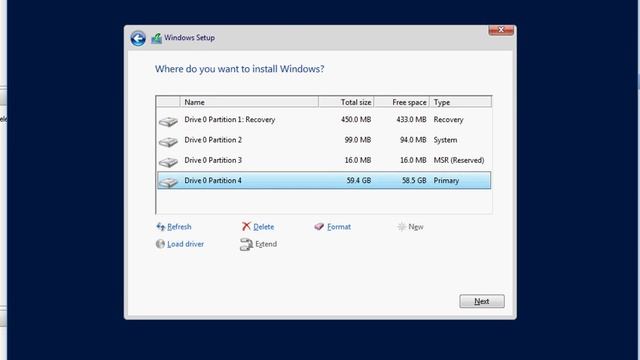This screenshot has height=360, width=640.
Task: Format the selected partition
Action: coord(339,227)
